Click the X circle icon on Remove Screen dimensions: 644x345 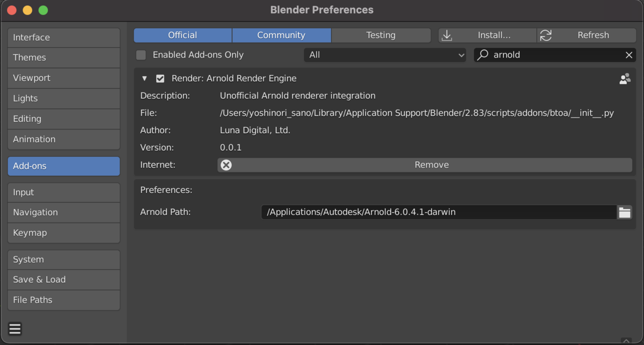[x=226, y=165]
